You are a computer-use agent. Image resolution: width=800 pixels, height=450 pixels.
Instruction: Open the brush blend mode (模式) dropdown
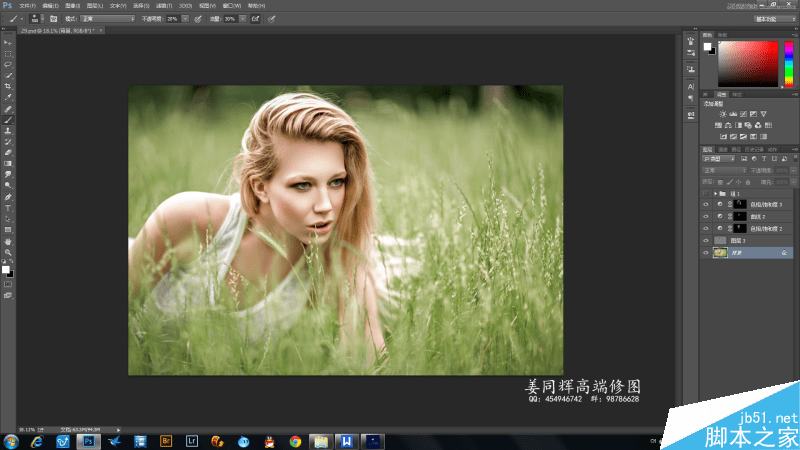pos(109,18)
